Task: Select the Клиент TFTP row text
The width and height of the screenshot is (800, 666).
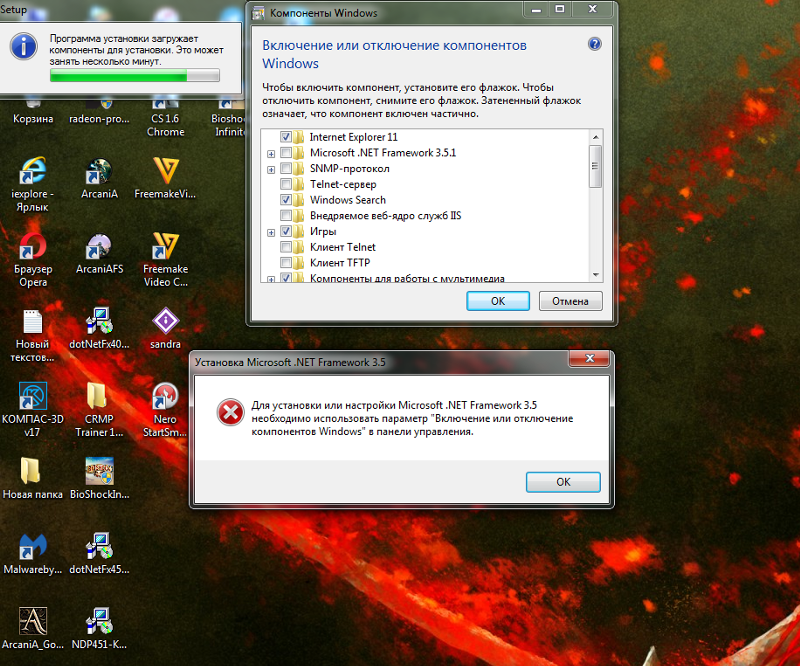Action: [x=340, y=263]
